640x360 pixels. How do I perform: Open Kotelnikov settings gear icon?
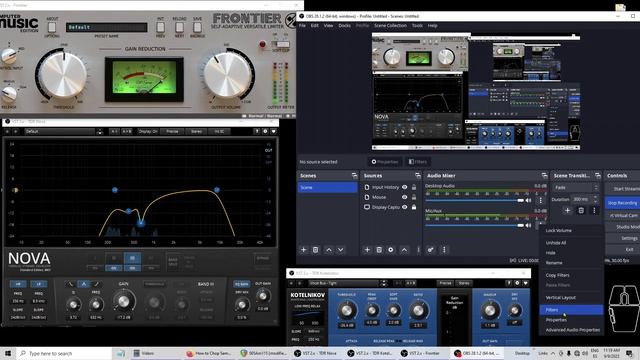point(517,283)
